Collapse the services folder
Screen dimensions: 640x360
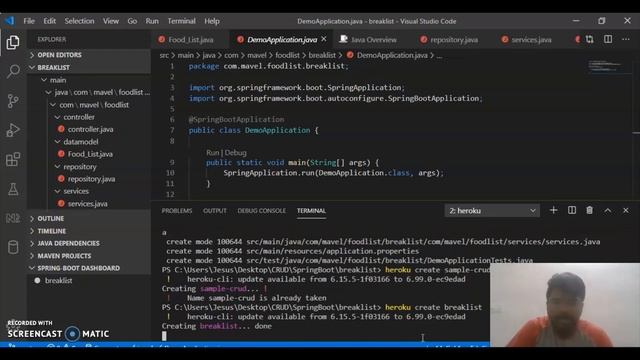click(x=89, y=191)
